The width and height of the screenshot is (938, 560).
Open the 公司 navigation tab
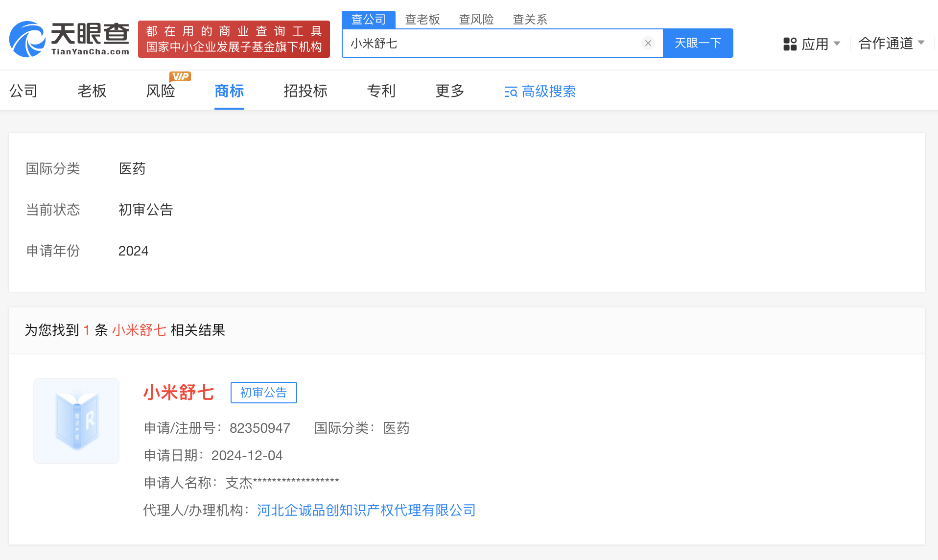(x=23, y=91)
